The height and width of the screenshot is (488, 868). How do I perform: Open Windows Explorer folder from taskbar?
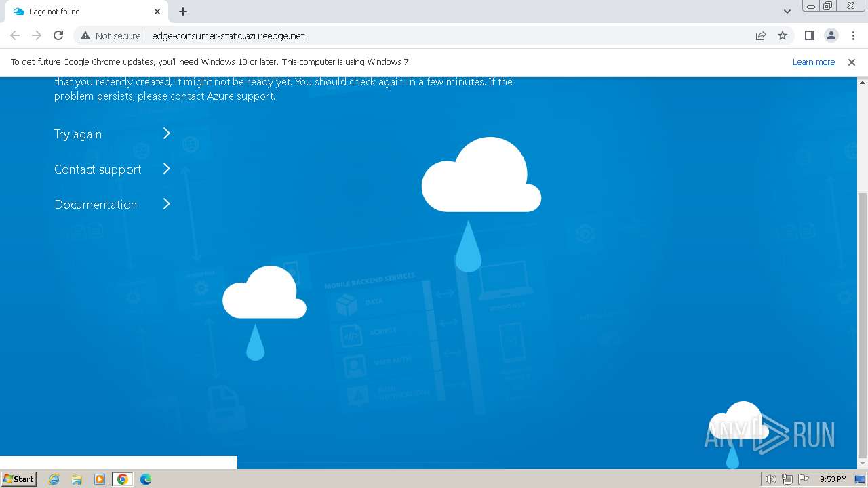click(77, 479)
